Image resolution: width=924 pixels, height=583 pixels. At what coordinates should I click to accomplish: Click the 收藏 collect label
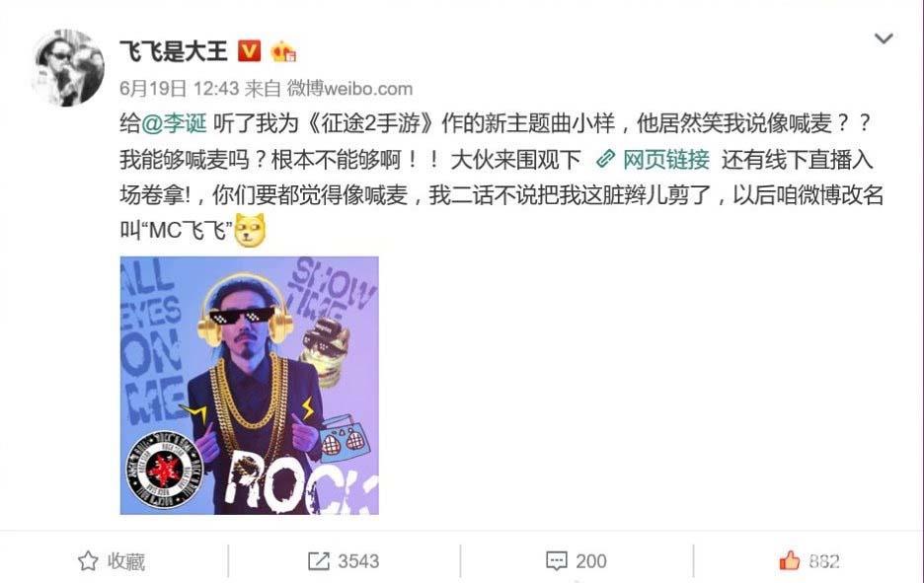(126, 561)
